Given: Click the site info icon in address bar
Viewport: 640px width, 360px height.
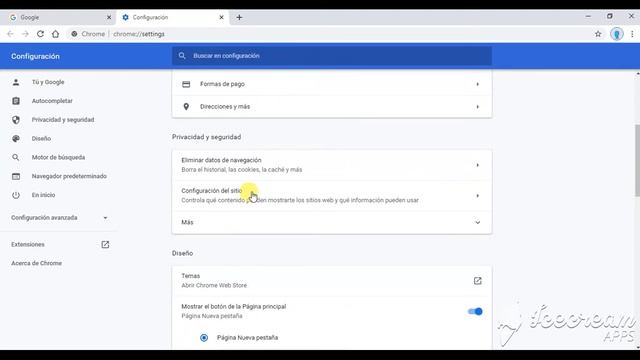Looking at the screenshot, I should pos(74,34).
